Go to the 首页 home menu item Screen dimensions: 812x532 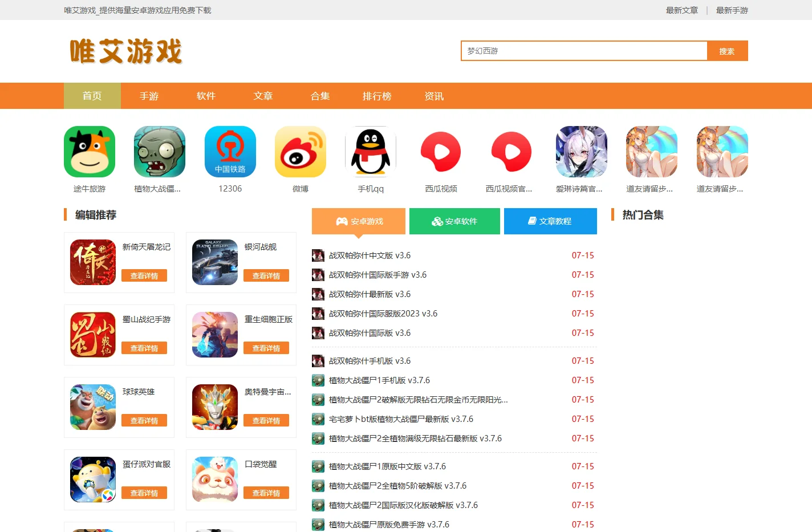[x=92, y=96]
